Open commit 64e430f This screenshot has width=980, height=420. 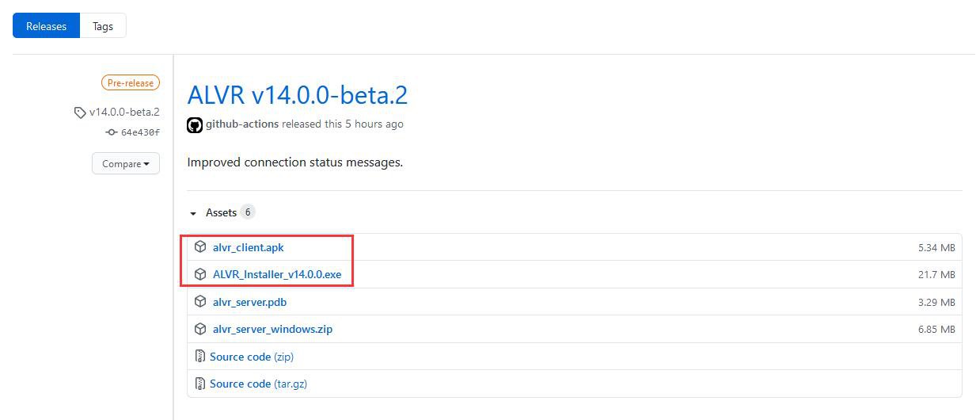tap(140, 132)
